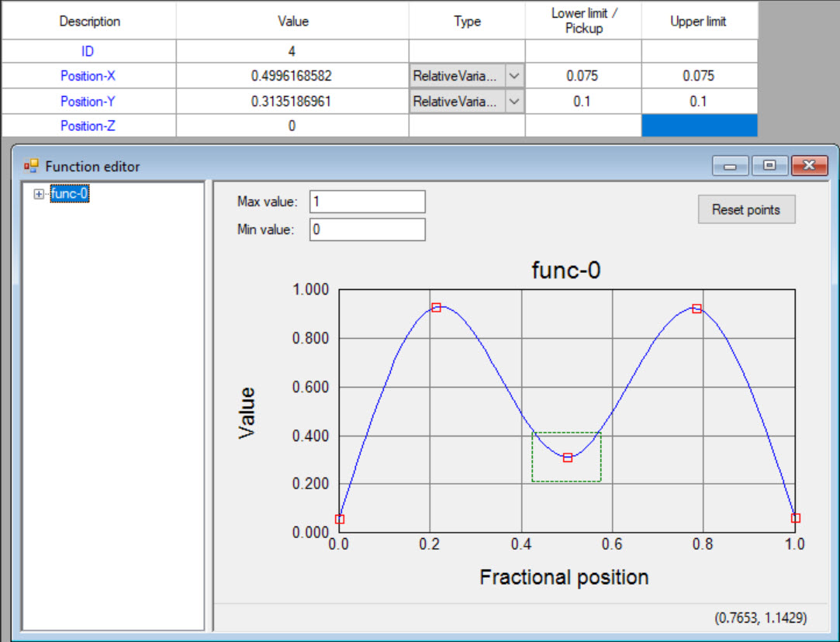Click the Position-Y upper limit cell
840x642 pixels.
pos(698,102)
